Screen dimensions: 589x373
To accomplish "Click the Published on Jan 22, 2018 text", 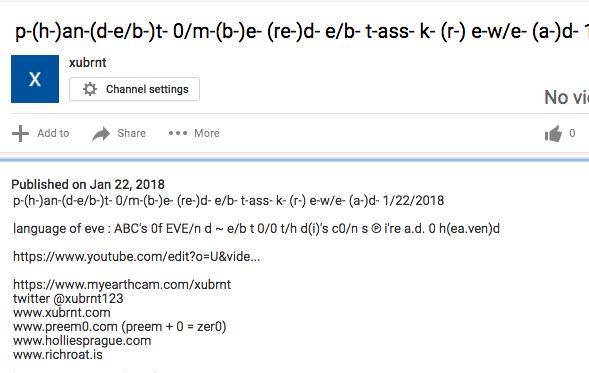I will [88, 184].
